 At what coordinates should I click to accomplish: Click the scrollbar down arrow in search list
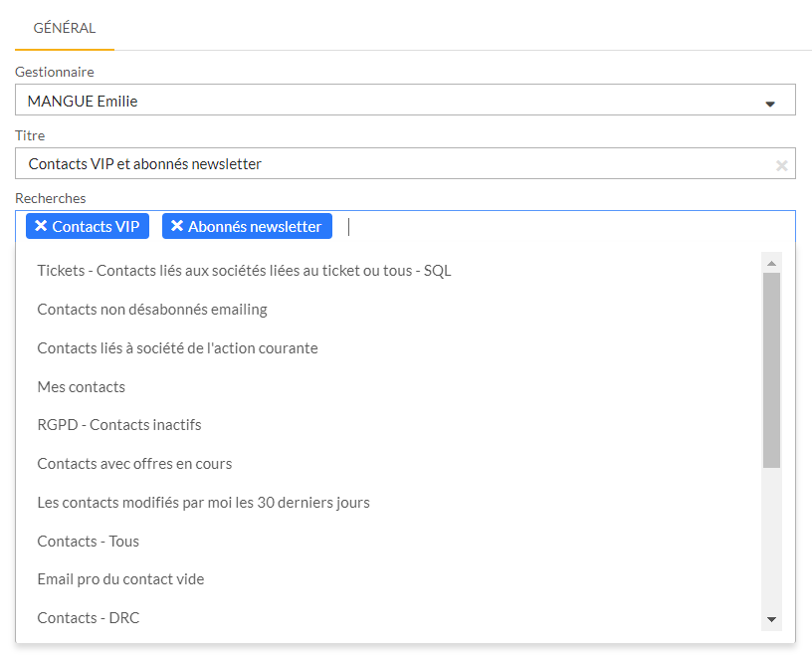(771, 619)
